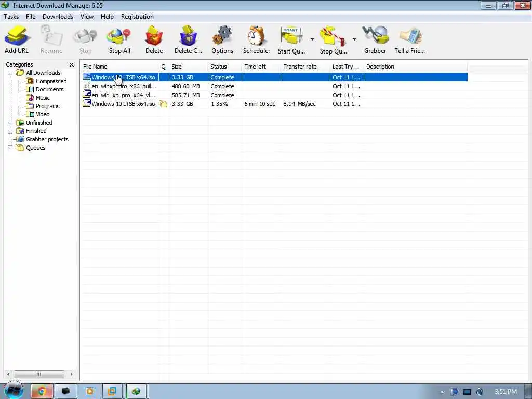Click the 8.94 MB/sec transfer rate cell
This screenshot has width=532, height=399.
pos(300,104)
